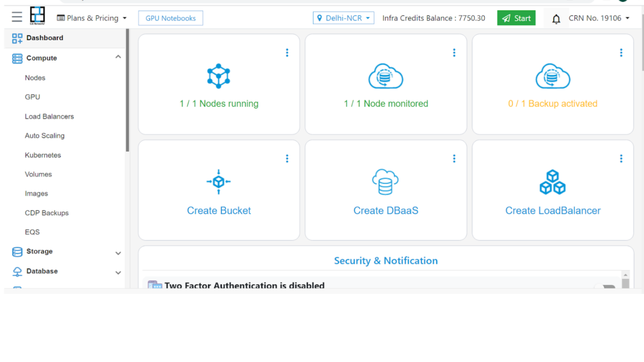Expand the Storage section chevron
Screen dimensions: 644x362
[118, 253]
